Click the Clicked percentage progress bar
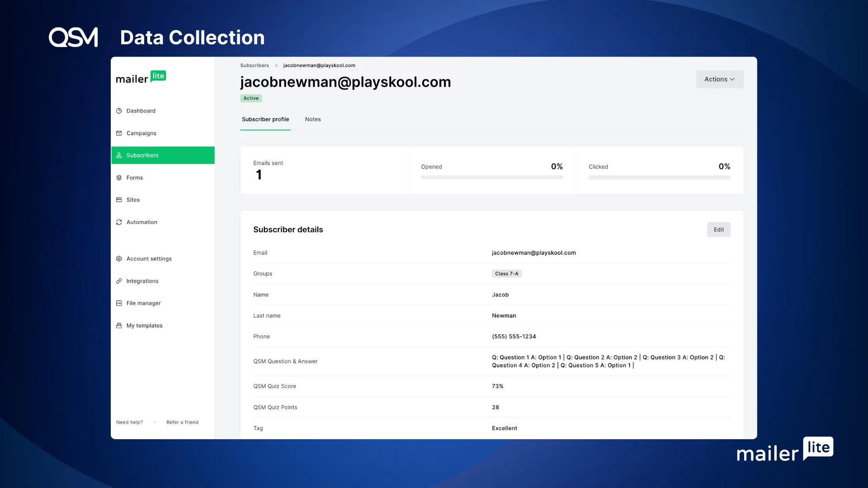Screen dimensions: 868x488 (660, 178)
